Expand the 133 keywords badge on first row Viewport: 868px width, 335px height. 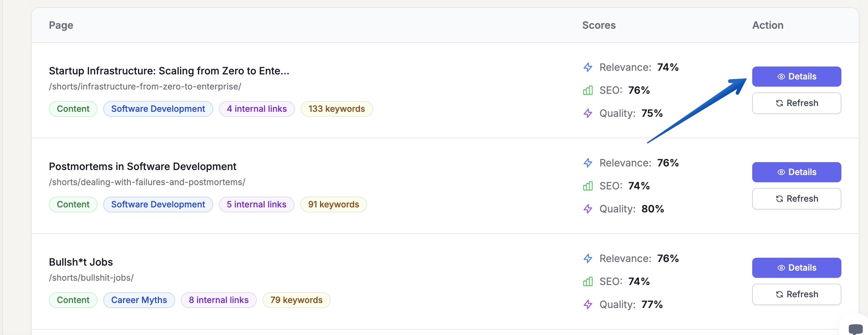tap(336, 109)
